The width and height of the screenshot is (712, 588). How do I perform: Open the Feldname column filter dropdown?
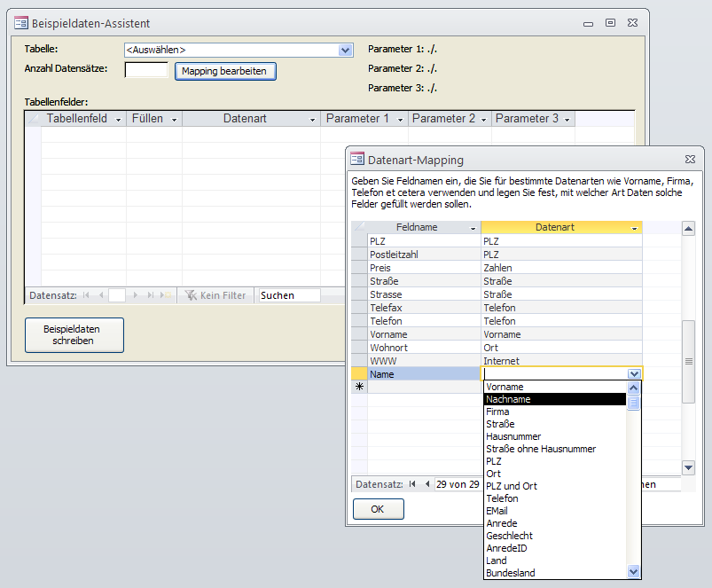tap(472, 228)
